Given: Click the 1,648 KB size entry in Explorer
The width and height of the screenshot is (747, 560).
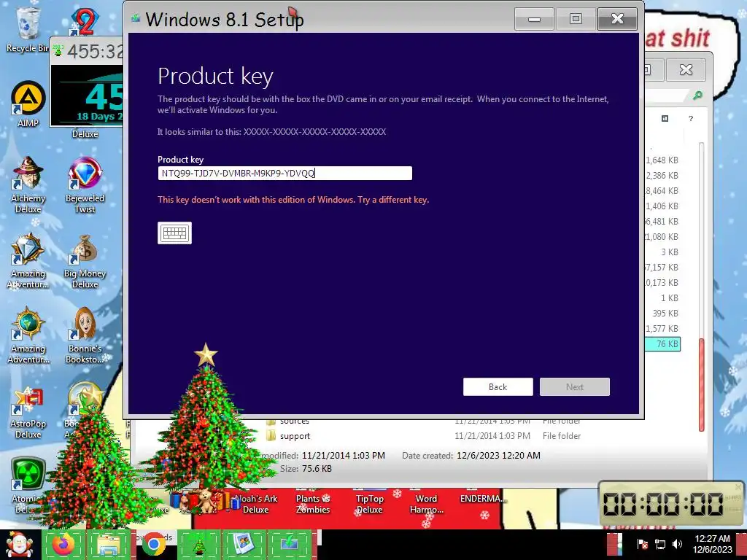Looking at the screenshot, I should coord(662,160).
